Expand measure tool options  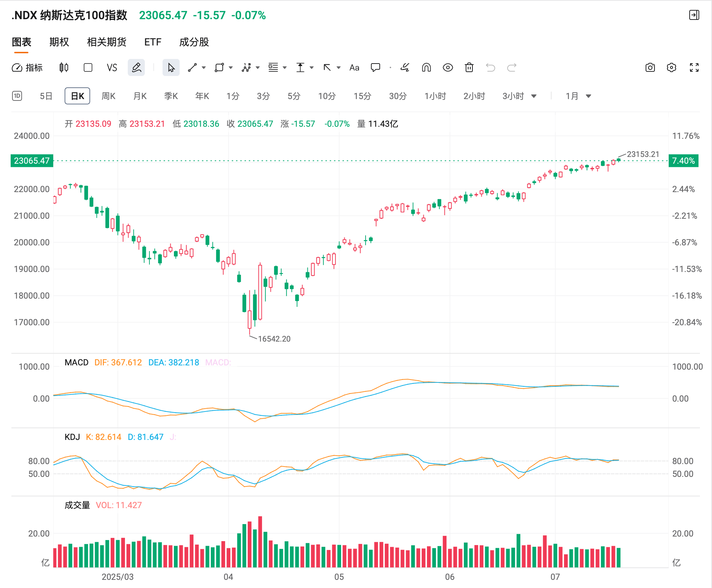pos(312,67)
